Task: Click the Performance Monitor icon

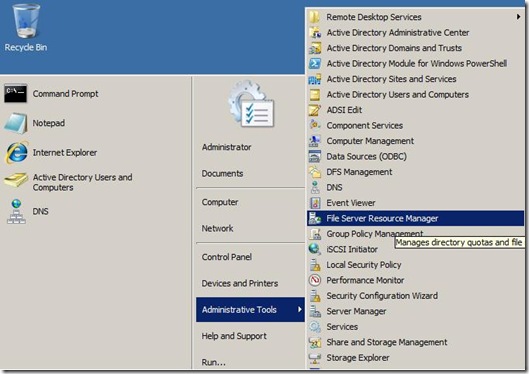Action: click(315, 280)
